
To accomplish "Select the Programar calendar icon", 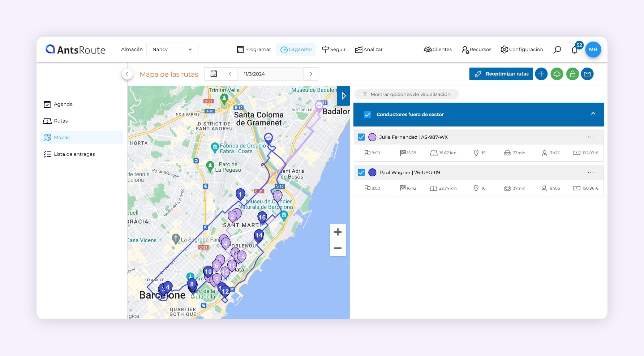I will tap(240, 49).
